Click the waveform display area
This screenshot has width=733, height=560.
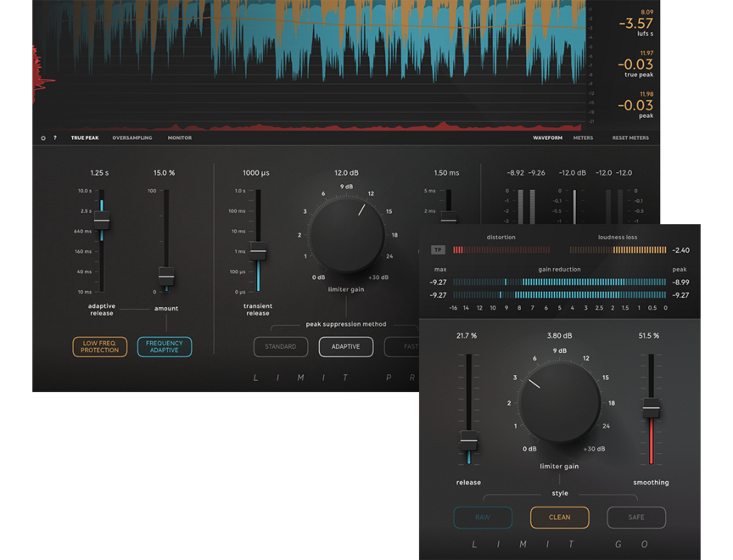pos(311,65)
